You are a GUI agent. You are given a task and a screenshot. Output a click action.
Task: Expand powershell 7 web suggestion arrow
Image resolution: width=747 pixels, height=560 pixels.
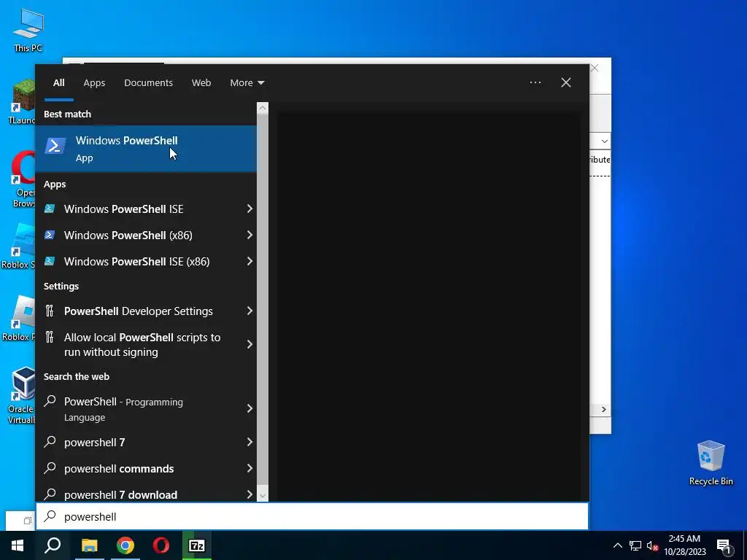point(249,442)
